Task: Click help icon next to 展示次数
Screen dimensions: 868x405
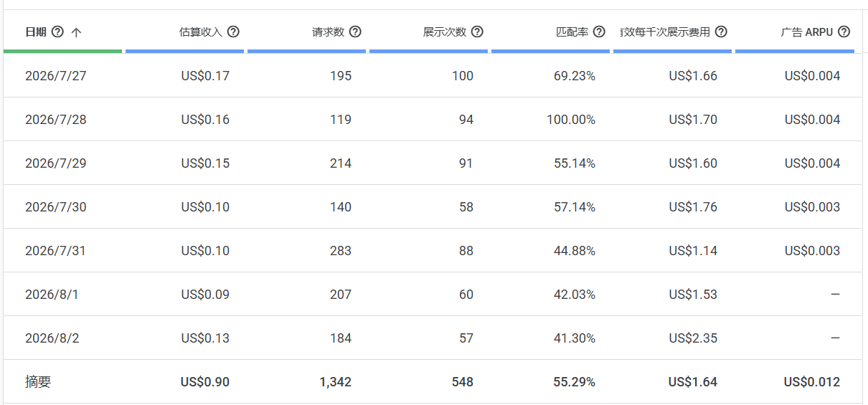Action: [477, 32]
